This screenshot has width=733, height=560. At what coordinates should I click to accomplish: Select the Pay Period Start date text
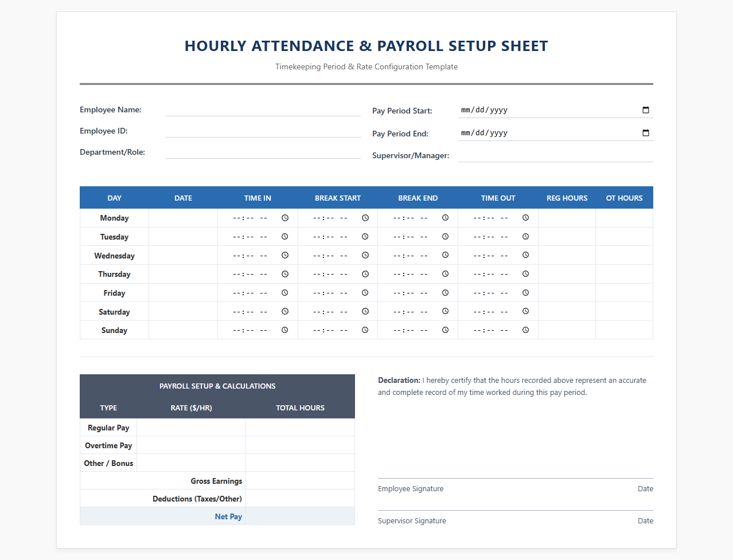[485, 110]
